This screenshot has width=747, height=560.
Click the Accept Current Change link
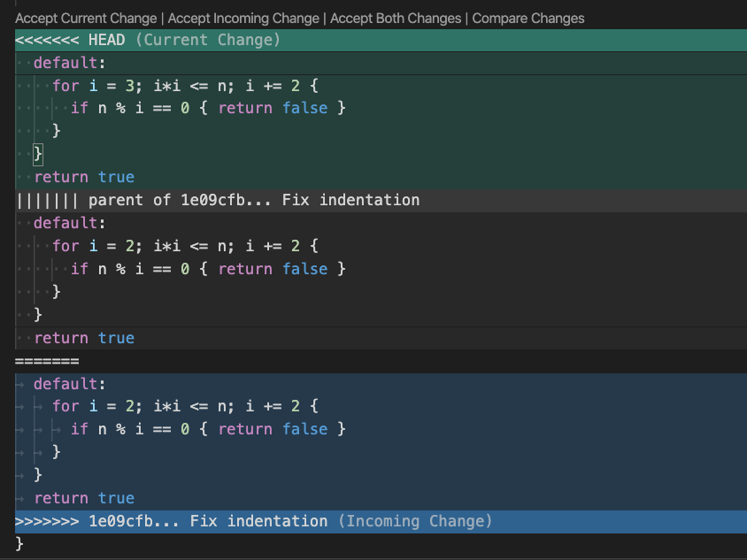point(85,18)
